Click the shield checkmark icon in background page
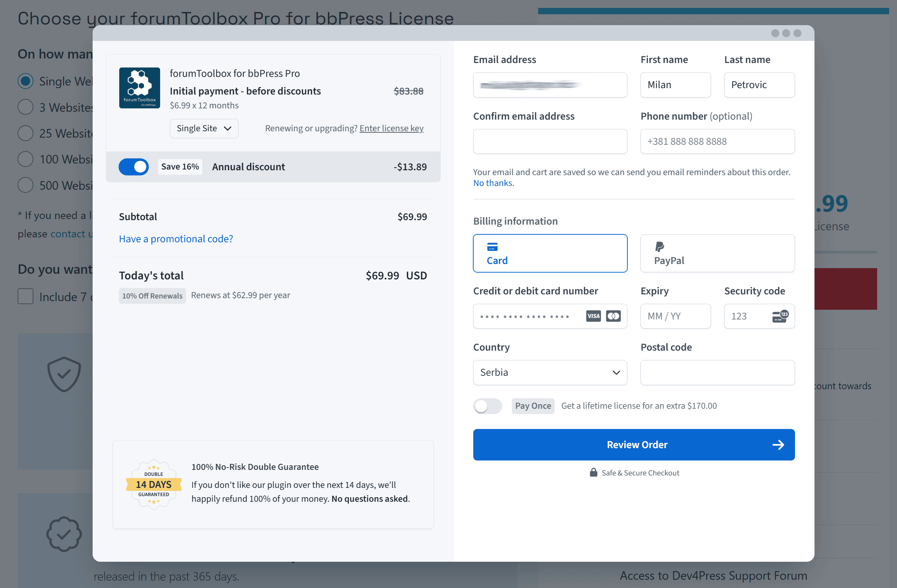The height and width of the screenshot is (588, 897). click(x=64, y=374)
